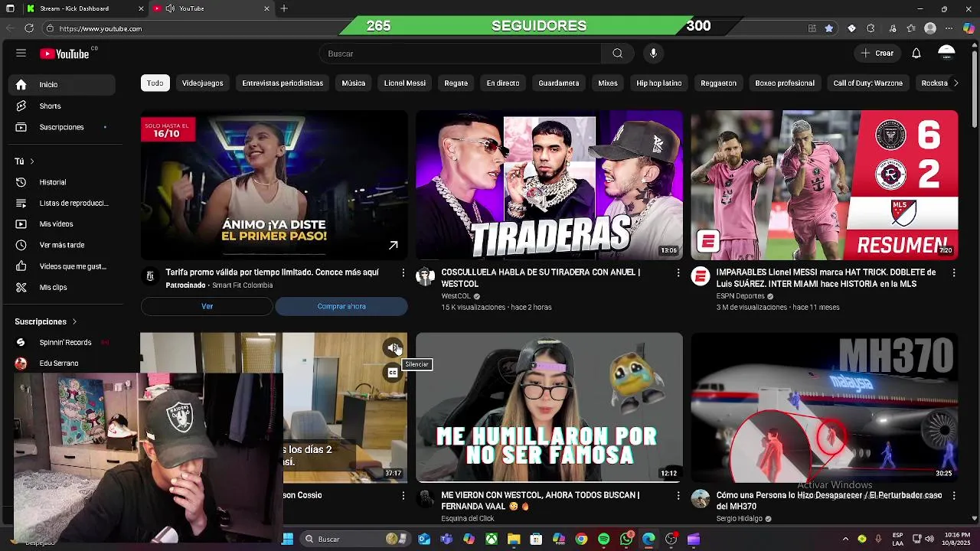The height and width of the screenshot is (551, 980).
Task: Select the Videojuegos filter chip
Action: pos(203,83)
